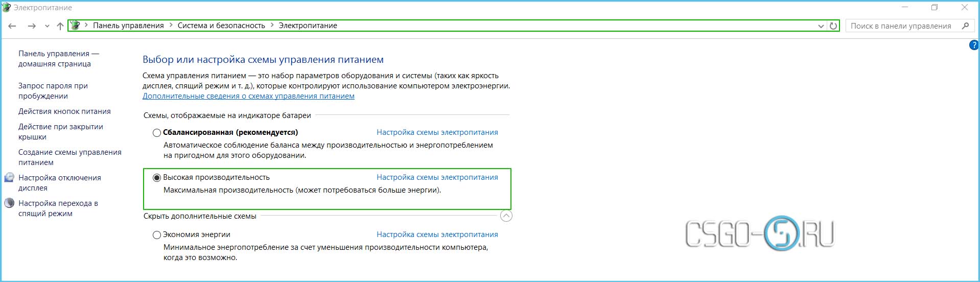Click Электропитание breadcrumb
Image resolution: width=980 pixels, height=282 pixels.
(x=308, y=26)
